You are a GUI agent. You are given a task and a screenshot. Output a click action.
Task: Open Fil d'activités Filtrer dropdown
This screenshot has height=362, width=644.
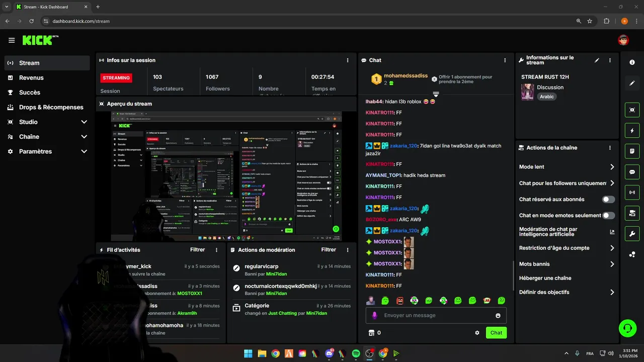[x=198, y=250]
